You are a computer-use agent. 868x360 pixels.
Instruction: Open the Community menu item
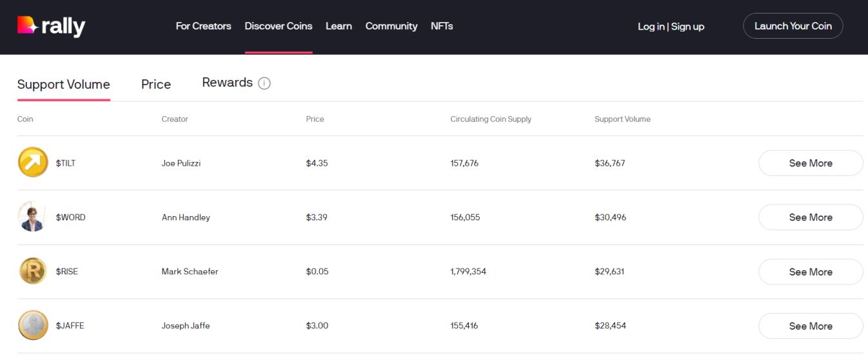391,26
